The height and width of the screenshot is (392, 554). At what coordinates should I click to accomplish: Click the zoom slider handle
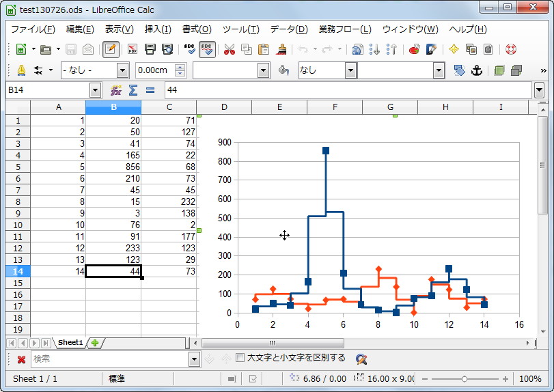point(465,379)
